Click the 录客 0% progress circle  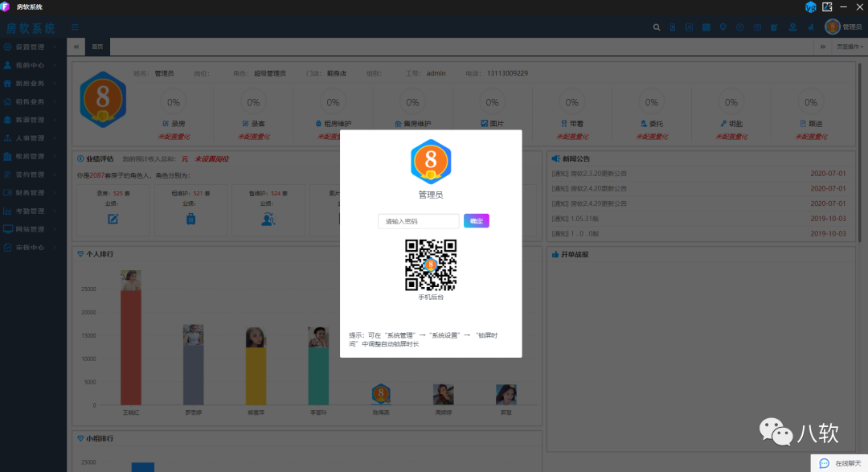click(x=253, y=102)
